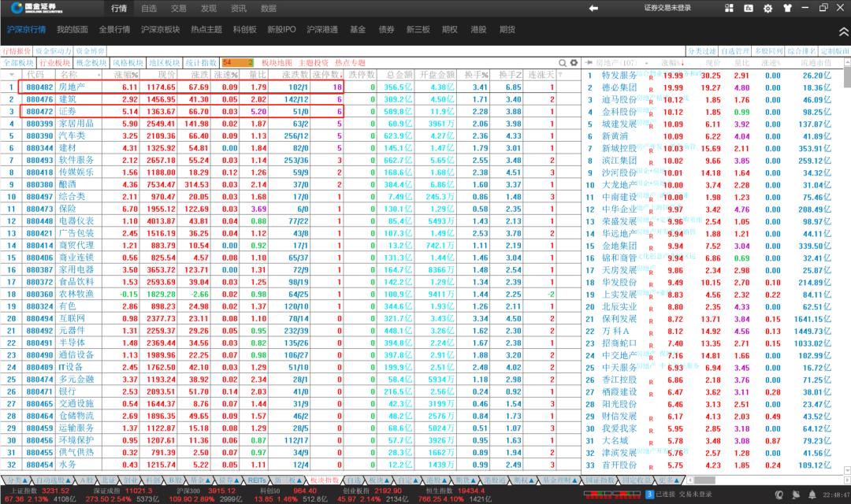
Task: Click the 证券交易未登录 login text
Action: coord(667,9)
